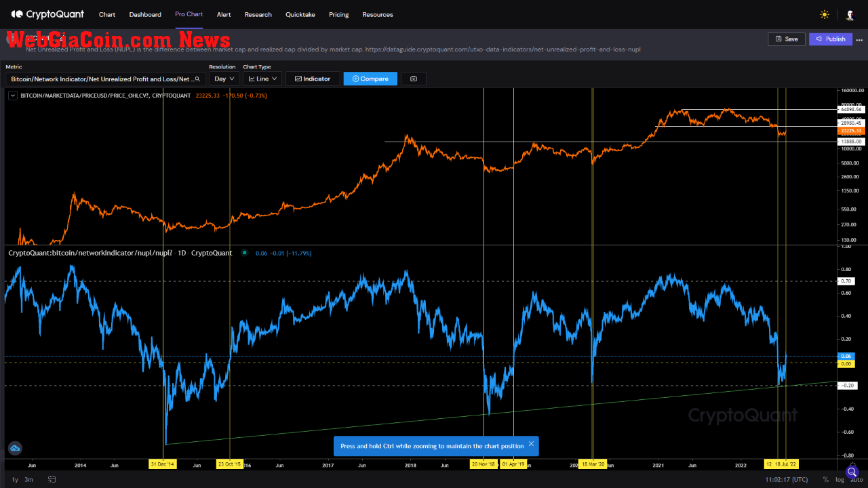
Task: Open the Pricing menu item
Action: click(339, 14)
